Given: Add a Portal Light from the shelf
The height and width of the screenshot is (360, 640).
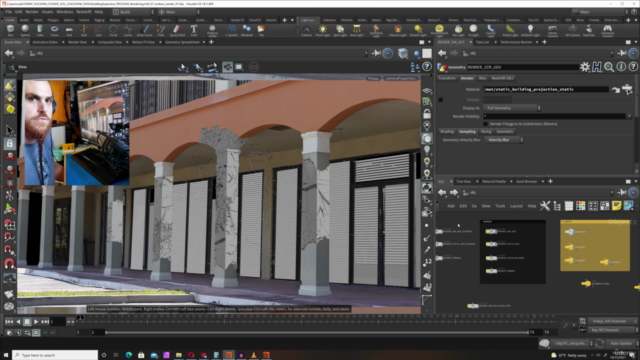Looking at the screenshot, I should [510, 30].
